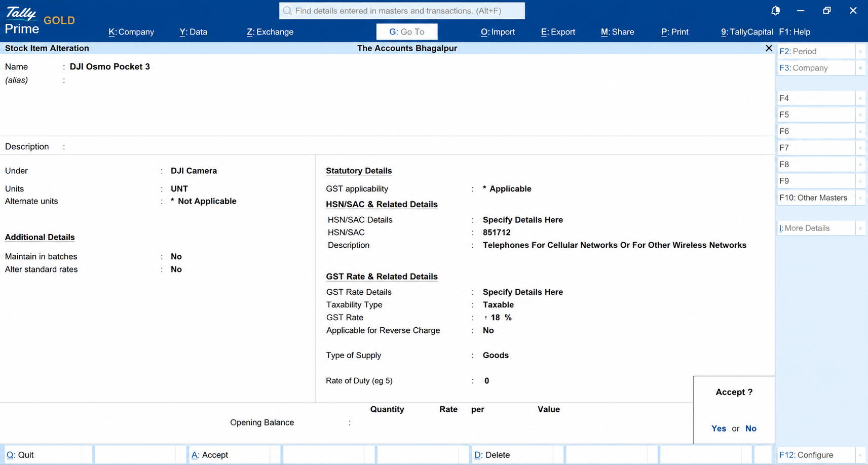
Task: Click the F6 sidebar button
Action: (x=816, y=131)
